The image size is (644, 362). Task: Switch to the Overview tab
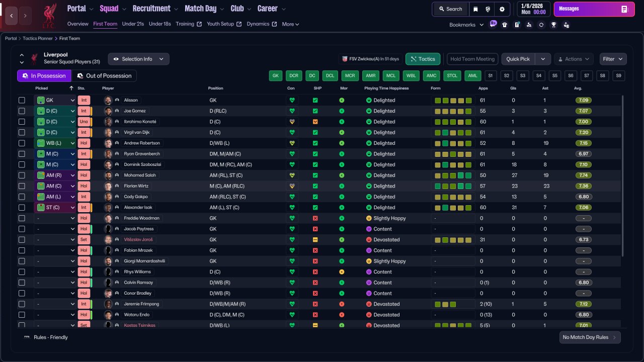coord(78,24)
